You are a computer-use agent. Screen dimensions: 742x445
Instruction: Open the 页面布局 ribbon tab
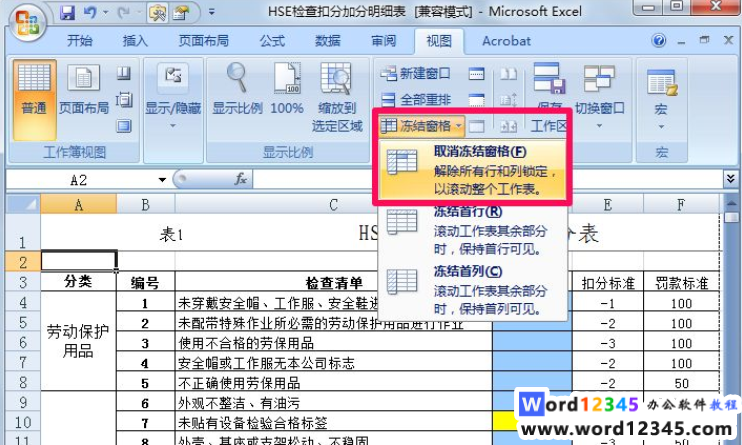(x=203, y=41)
